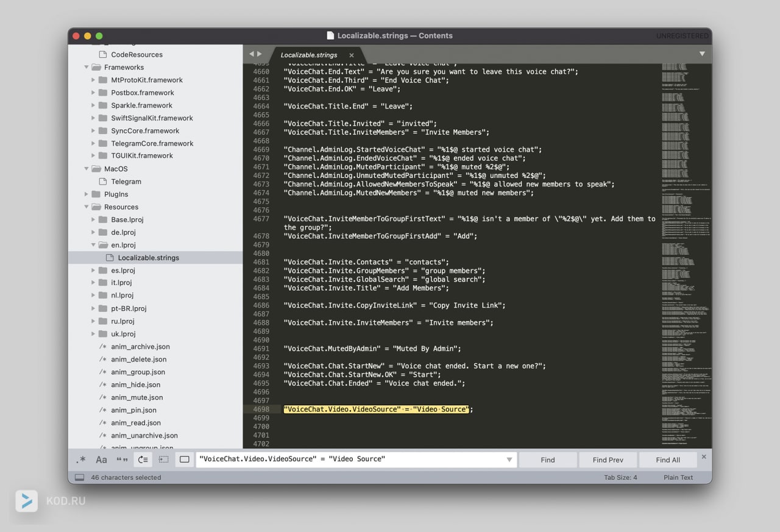Go to the next tab with right arrow
780x532 pixels.
pos(260,54)
